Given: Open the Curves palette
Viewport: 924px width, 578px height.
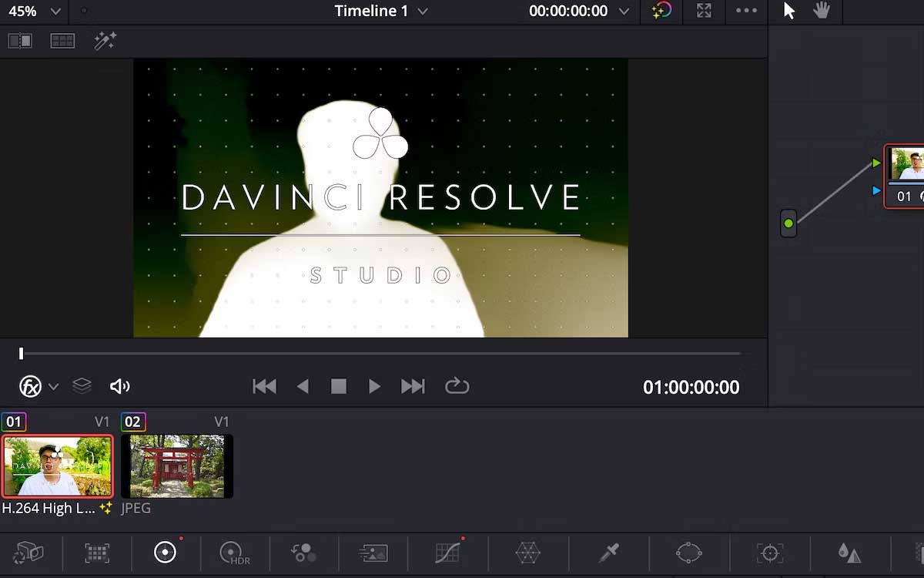Looking at the screenshot, I should 448,553.
